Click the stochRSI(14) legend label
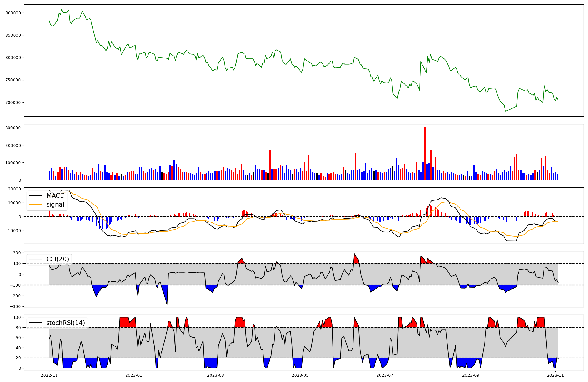 (x=66, y=323)
